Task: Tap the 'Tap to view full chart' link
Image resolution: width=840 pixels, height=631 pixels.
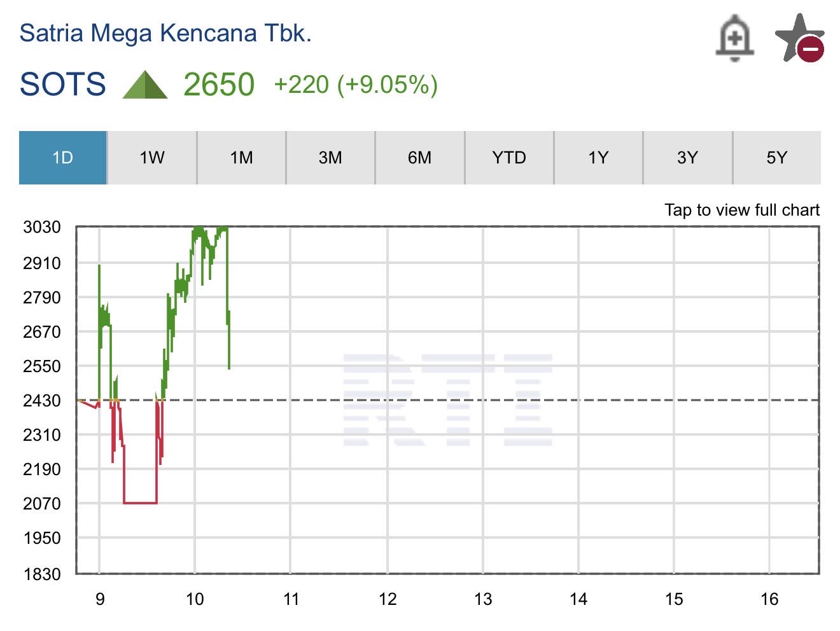Action: click(x=741, y=210)
